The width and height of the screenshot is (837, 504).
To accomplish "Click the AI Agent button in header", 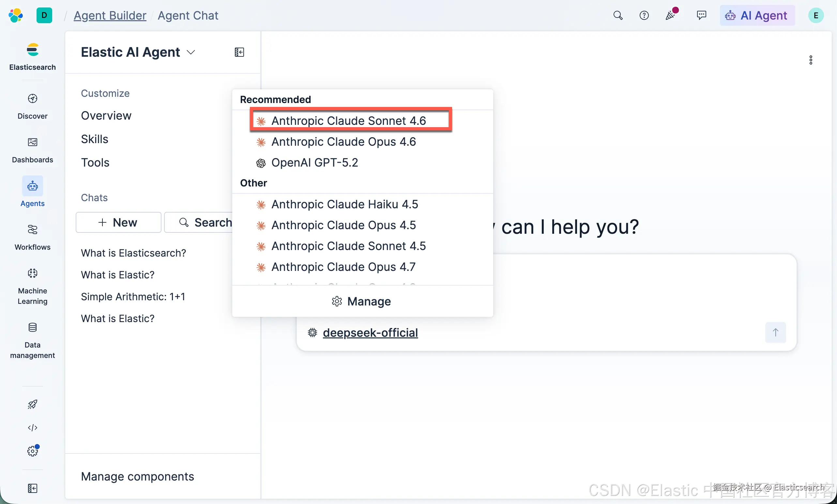I will (757, 15).
